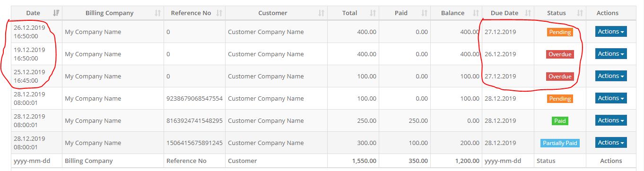Sort by Paid column arrows icon
644x171 pixels.
coord(424,13)
